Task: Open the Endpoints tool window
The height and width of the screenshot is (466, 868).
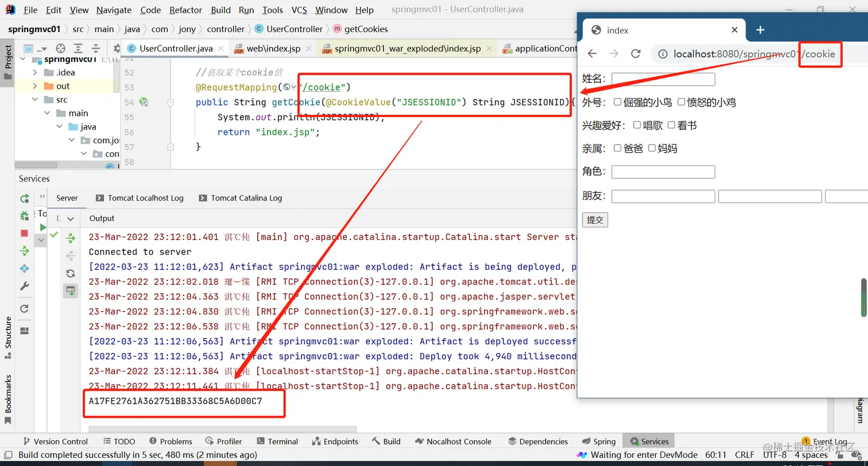Action: point(335,441)
